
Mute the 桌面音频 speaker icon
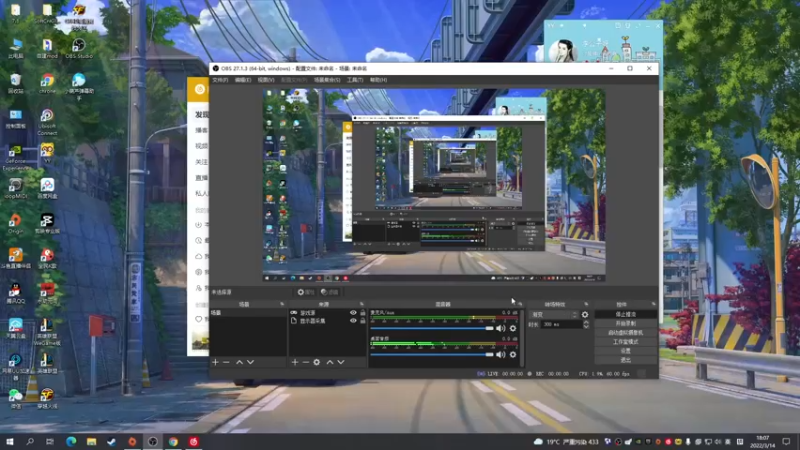[501, 354]
